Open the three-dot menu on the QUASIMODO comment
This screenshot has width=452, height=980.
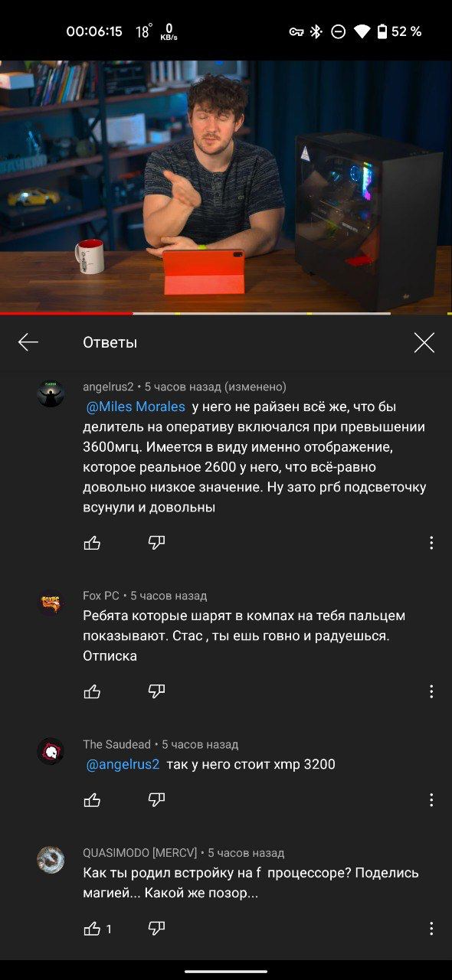click(x=431, y=929)
